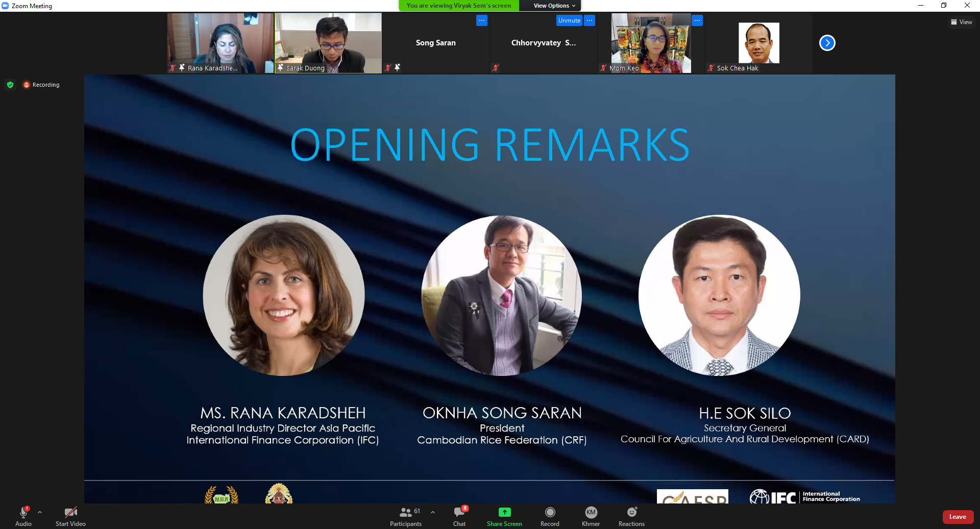Open Khmer interpretation language selector
Viewport: 980px width, 529px height.
pos(591,516)
